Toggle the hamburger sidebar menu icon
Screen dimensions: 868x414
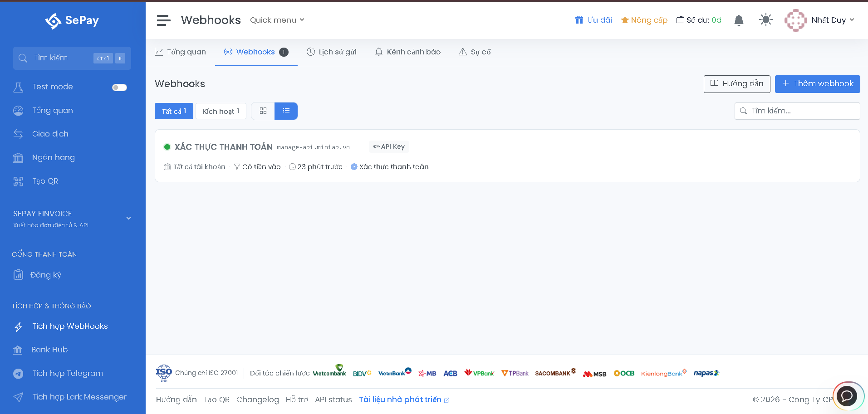(163, 20)
